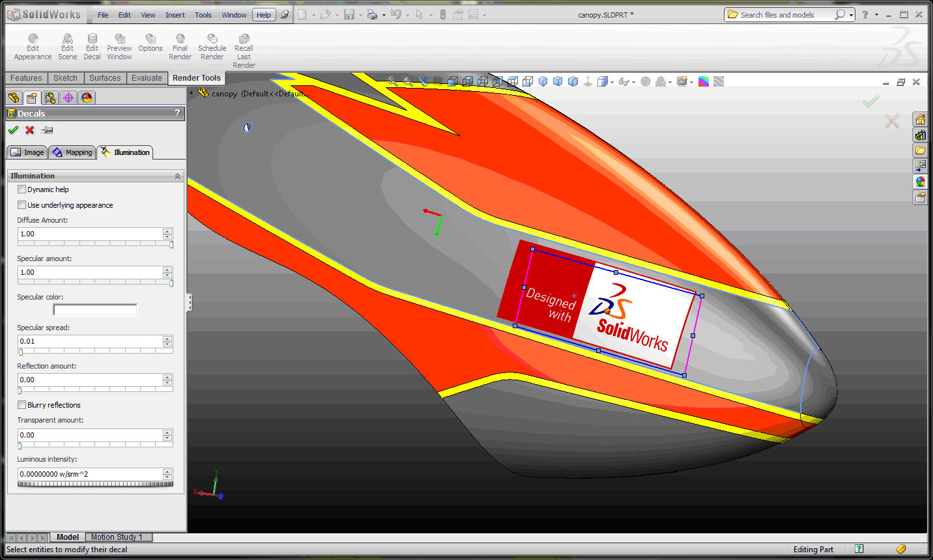Pick the Specular color swatch
The image size is (933, 560).
tap(95, 309)
